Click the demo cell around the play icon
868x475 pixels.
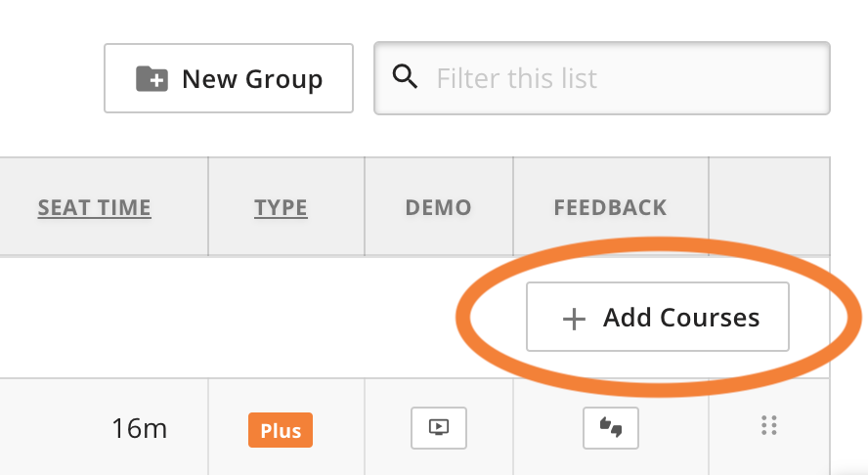point(439,427)
